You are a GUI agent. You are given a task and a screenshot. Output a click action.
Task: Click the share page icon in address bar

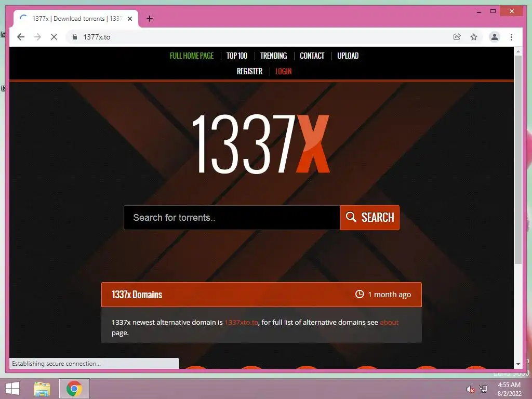click(x=457, y=37)
